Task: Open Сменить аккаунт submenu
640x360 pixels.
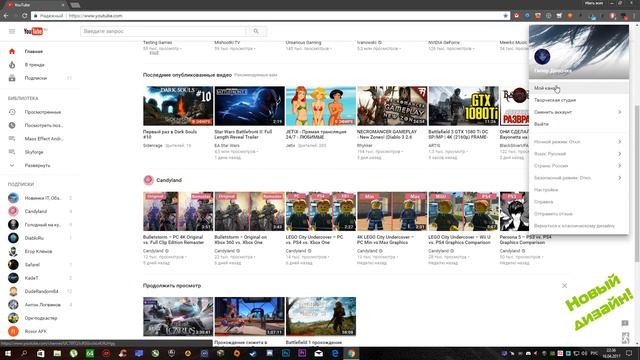Action: tap(579, 112)
